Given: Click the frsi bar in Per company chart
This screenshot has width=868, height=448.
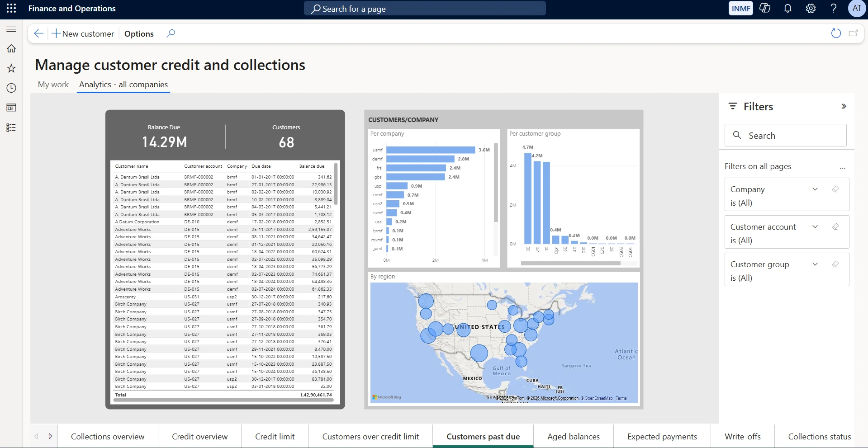Looking at the screenshot, I should (x=416, y=168).
